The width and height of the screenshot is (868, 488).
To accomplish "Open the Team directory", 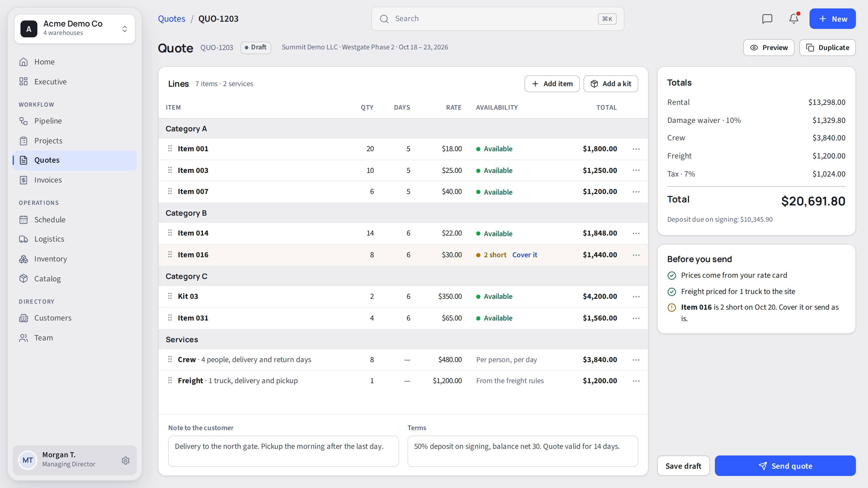I will (x=75, y=338).
